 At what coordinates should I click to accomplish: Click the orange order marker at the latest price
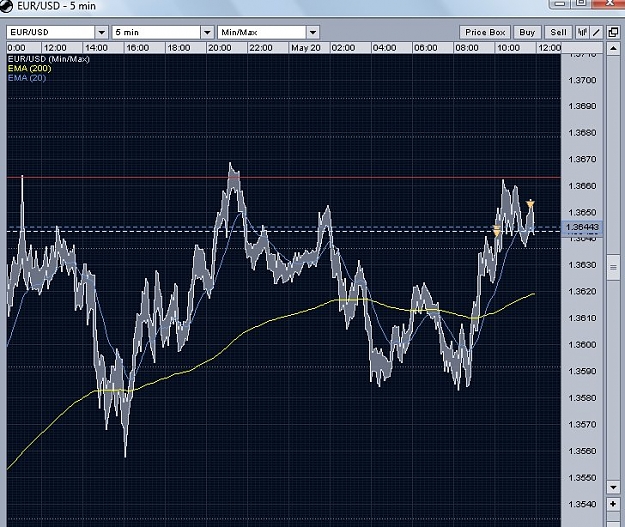point(530,204)
